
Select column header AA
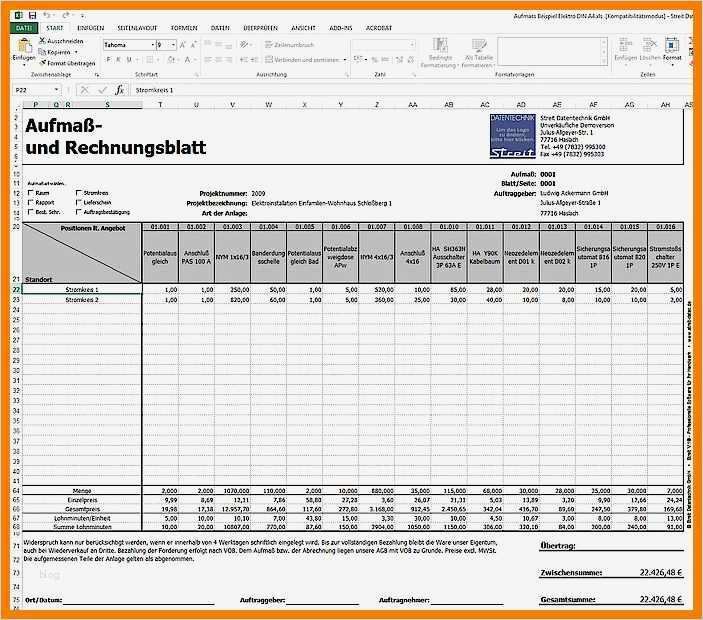coord(412,104)
